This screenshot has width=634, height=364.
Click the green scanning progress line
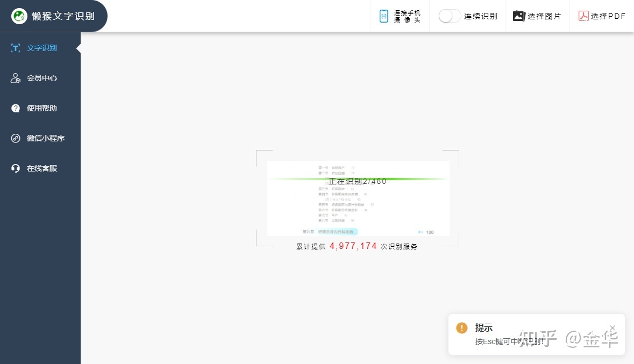coord(358,179)
